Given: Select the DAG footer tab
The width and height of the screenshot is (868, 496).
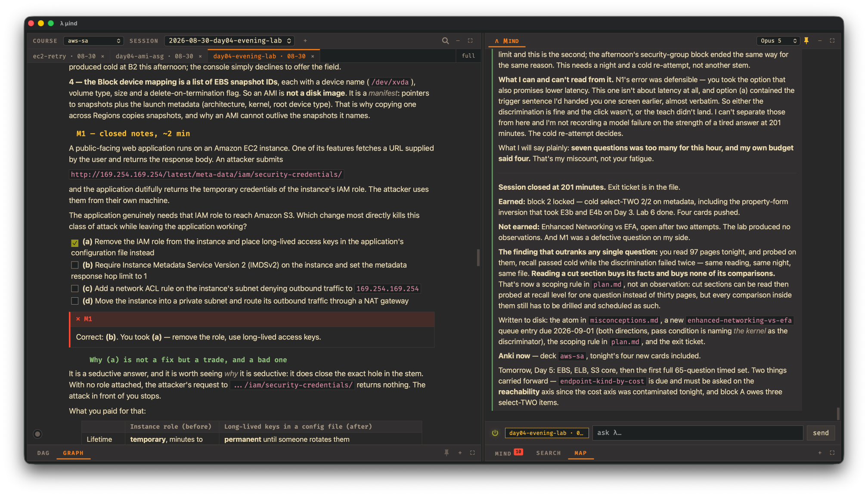Looking at the screenshot, I should (43, 453).
